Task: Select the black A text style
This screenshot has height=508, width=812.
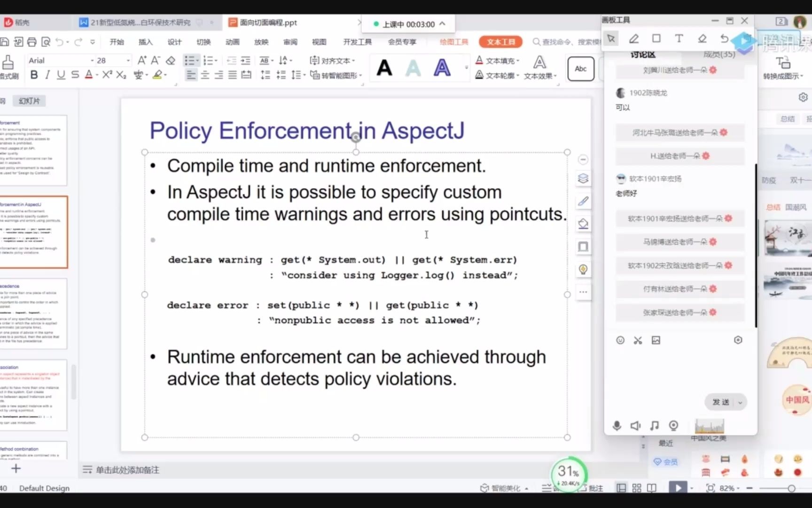Action: point(384,68)
